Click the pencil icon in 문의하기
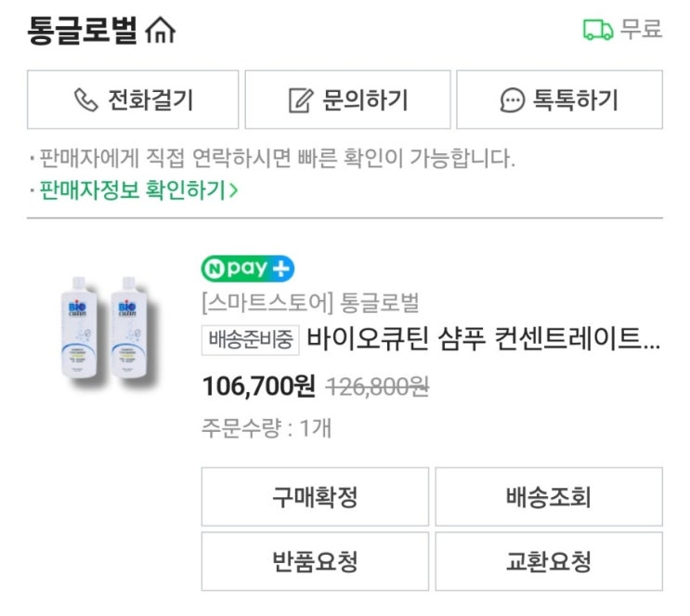 [299, 100]
